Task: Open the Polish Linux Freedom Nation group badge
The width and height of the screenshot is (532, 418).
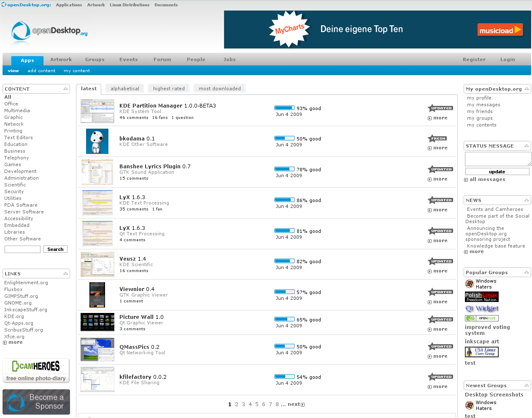Action: point(482,297)
